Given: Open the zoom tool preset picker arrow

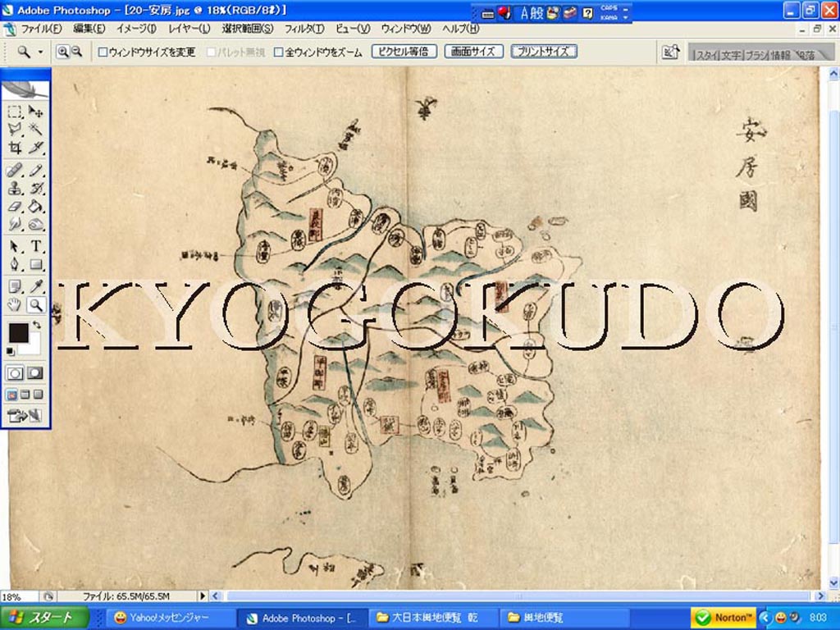Looking at the screenshot, I should pyautogui.click(x=40, y=52).
